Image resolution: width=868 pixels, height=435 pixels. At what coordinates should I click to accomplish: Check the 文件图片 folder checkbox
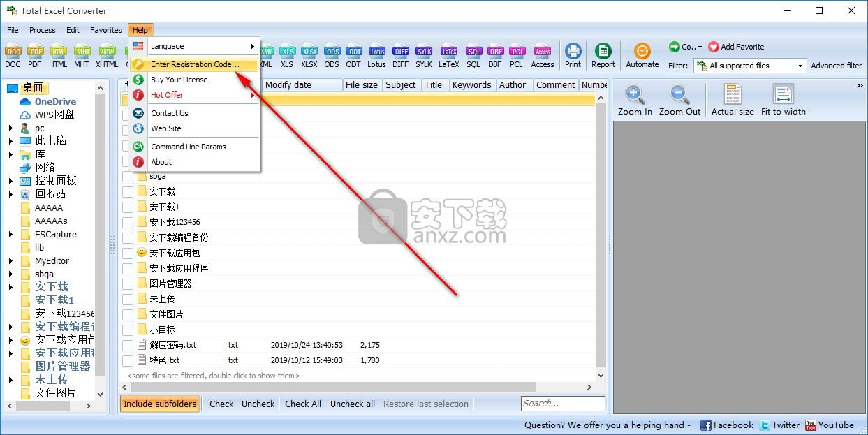tap(128, 314)
